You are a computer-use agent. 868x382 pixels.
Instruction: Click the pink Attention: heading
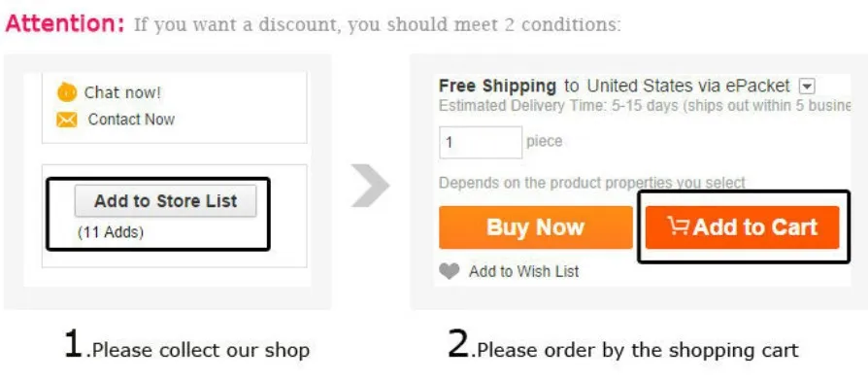pos(65,24)
